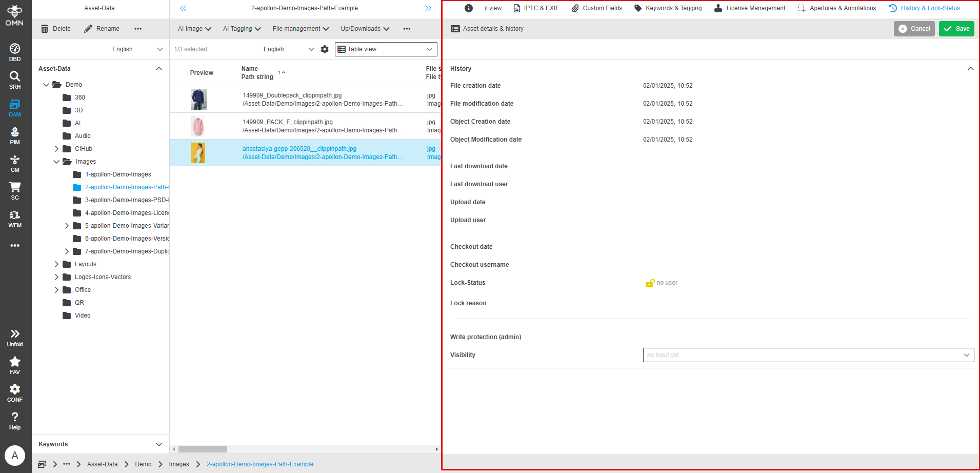The image size is (980, 473).
Task: Sort the table by Name column
Action: tap(250, 69)
